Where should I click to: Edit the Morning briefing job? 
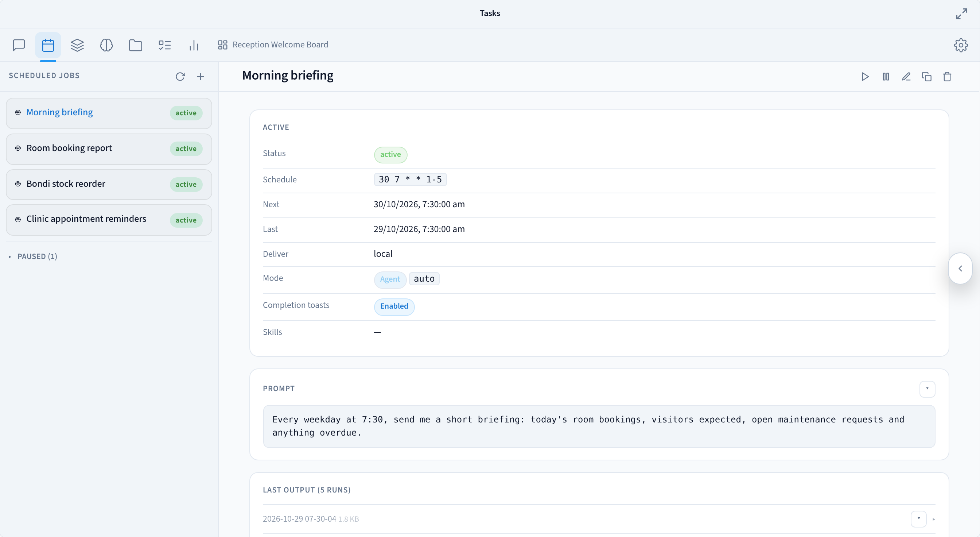click(x=906, y=77)
